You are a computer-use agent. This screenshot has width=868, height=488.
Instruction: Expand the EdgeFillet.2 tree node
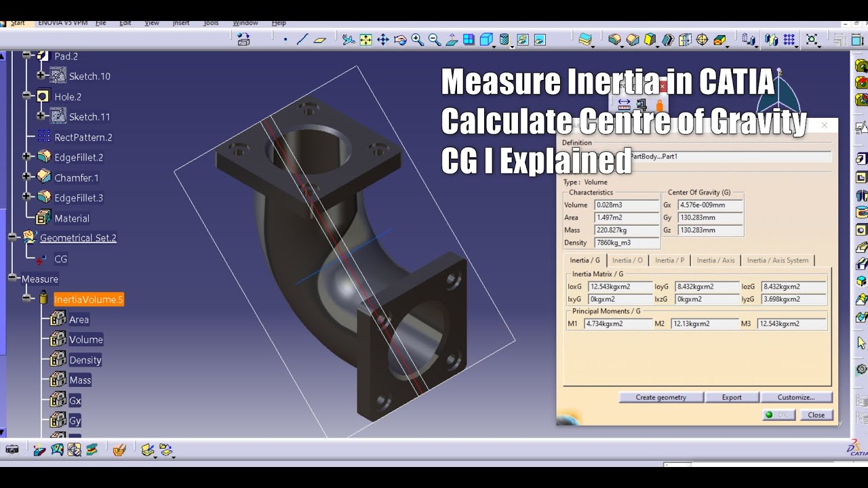click(x=26, y=157)
